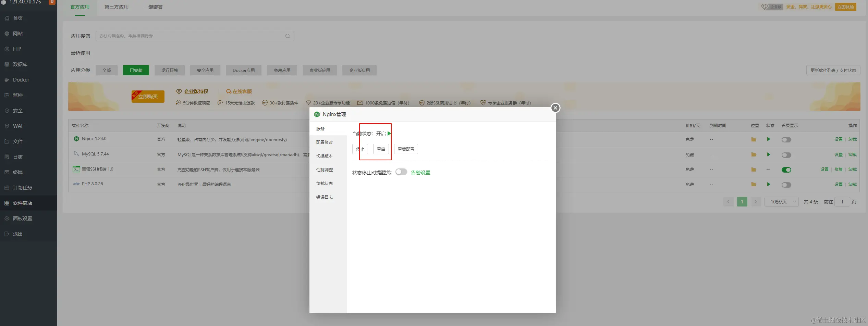Switch to 一键部署 tab
Screen dimensions: 868x326
pos(153,7)
